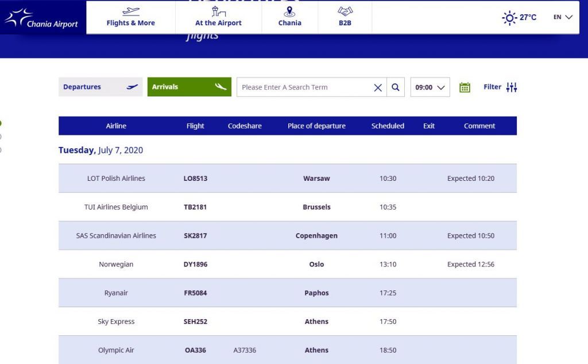Click scheduled time 17:50
This screenshot has width=588, height=364.
[388, 322]
